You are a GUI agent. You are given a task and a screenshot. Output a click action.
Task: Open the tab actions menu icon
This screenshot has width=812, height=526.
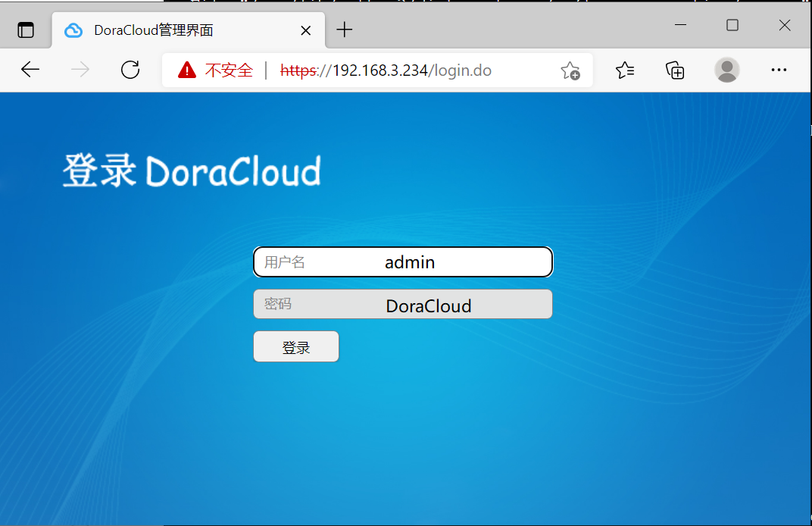(26, 30)
